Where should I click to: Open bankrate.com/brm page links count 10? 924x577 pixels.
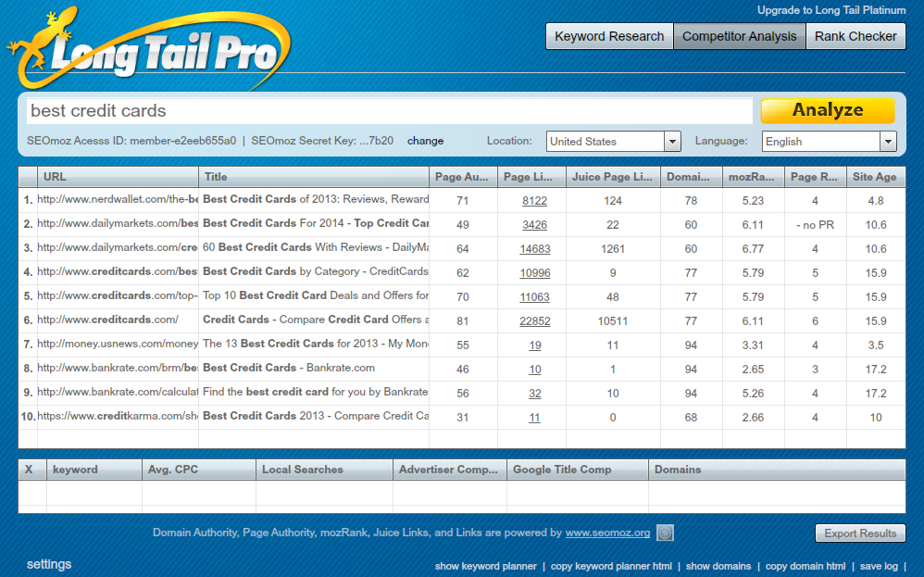coord(534,370)
